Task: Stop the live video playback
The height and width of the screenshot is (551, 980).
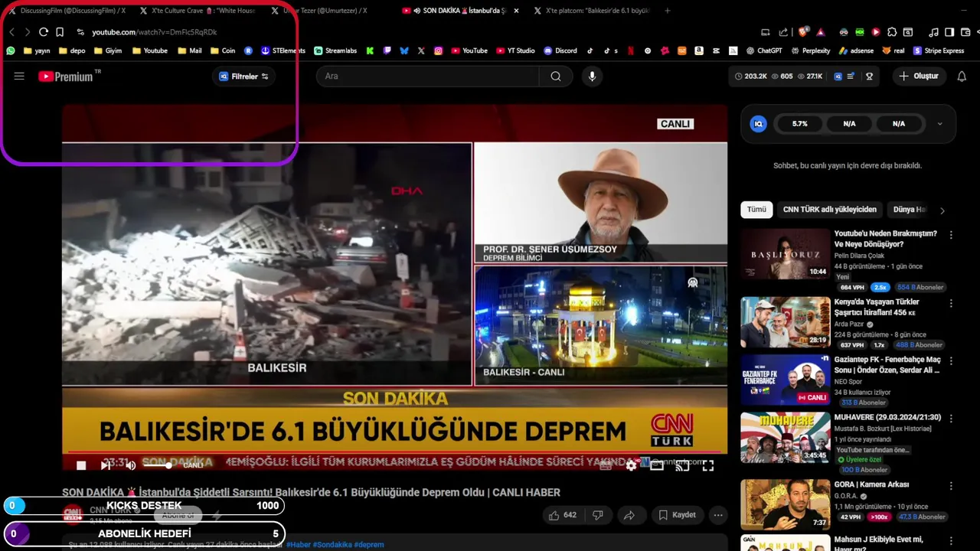Action: [81, 465]
